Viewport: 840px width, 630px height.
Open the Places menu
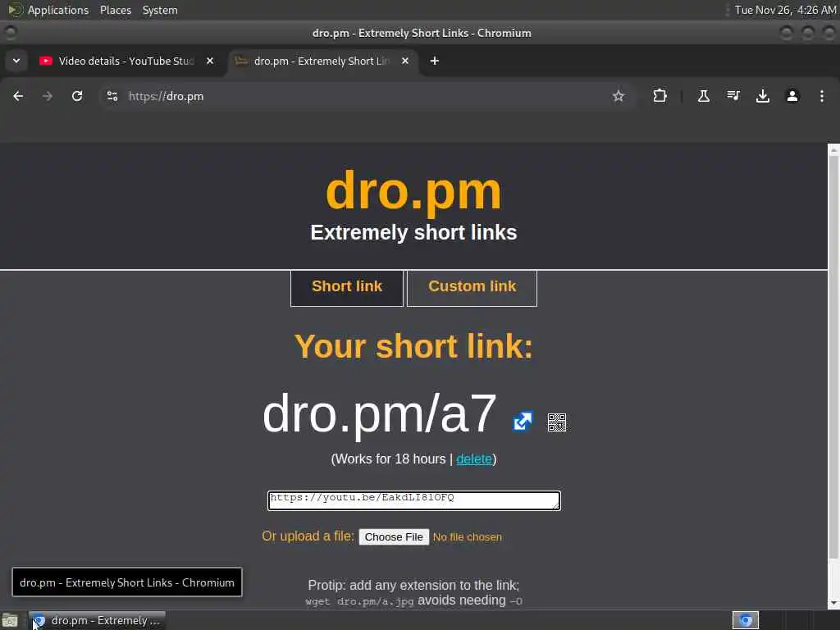coord(115,10)
